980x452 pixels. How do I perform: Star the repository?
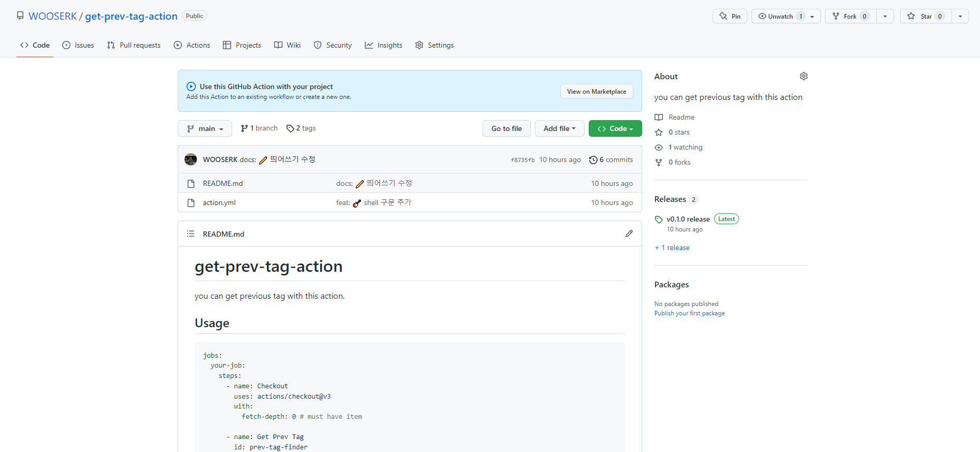pyautogui.click(x=926, y=16)
